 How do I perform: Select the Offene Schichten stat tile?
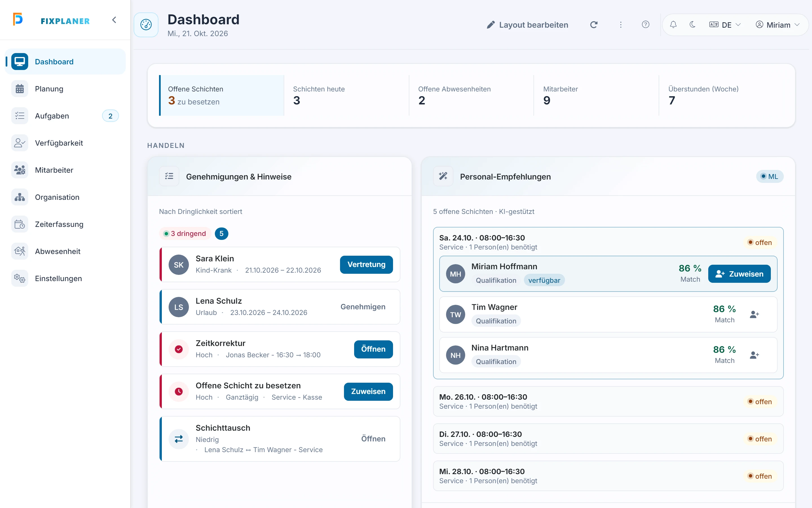click(221, 95)
